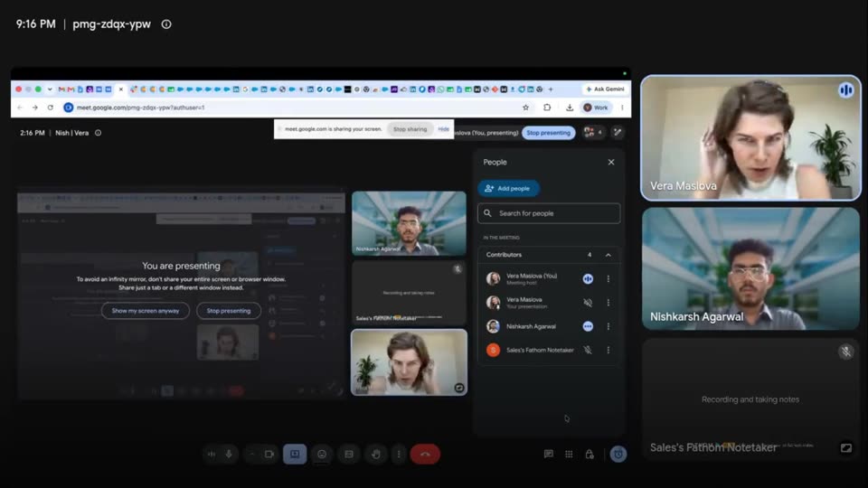The image size is (868, 488).
Task: Click the icon at large Notetaker tile corner
Action: pyautogui.click(x=846, y=447)
